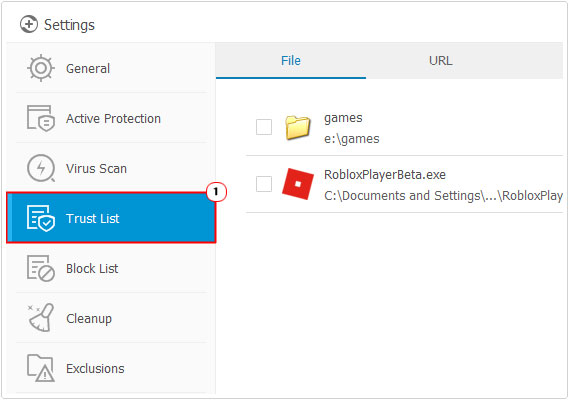Tick the checkbox for games folder
The height and width of the screenshot is (400, 569).
(264, 127)
